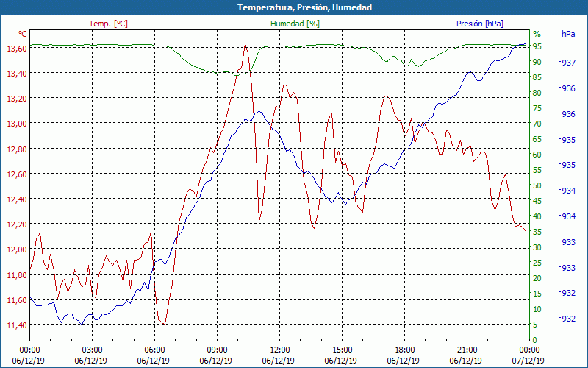This screenshot has height=368, width=588.
Task: Click the 12,20 temperature tick value
Action: [17, 224]
